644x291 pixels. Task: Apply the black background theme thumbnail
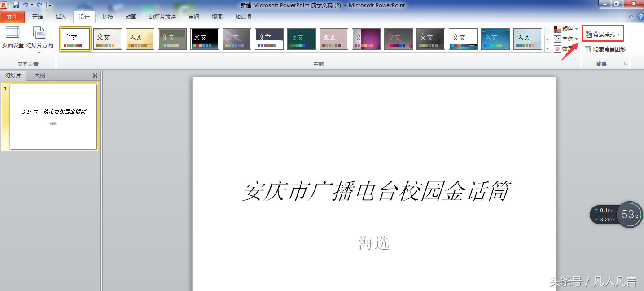tap(205, 39)
